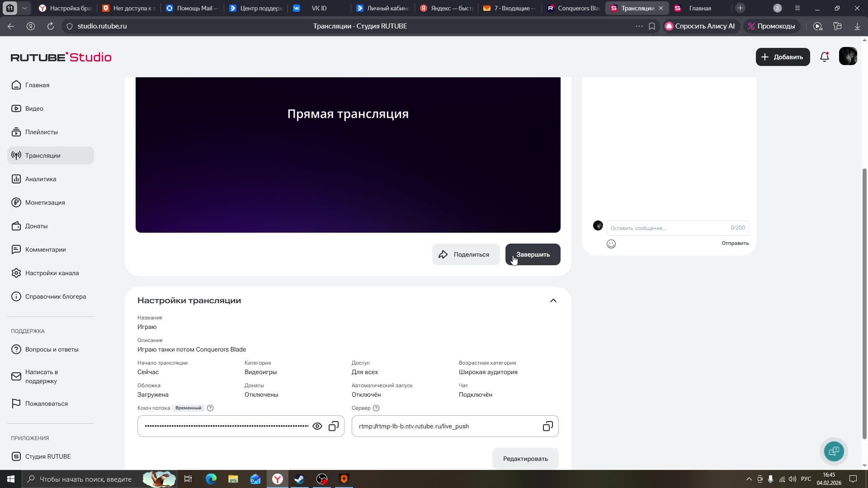Switch to Conquerors Blade tab
This screenshot has height=488, width=868.
coord(573,8)
